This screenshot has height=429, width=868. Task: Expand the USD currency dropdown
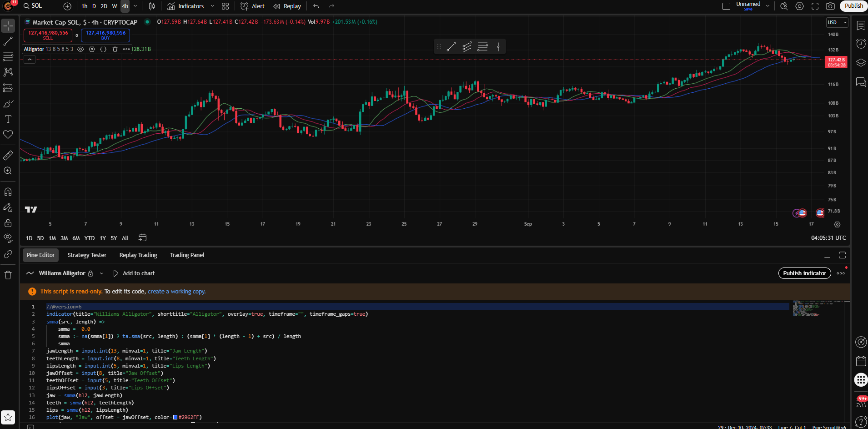[x=837, y=22]
